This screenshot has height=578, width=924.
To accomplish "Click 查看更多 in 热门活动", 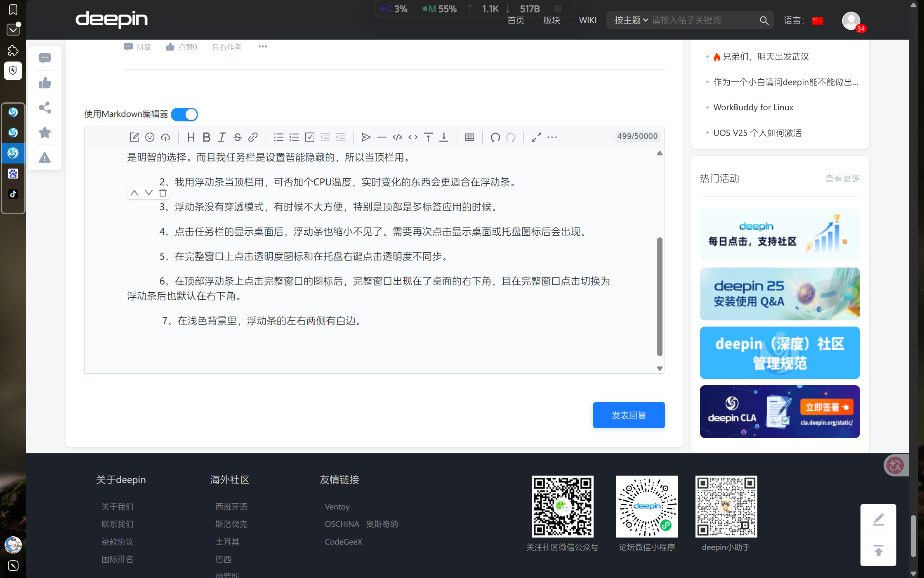I will click(x=842, y=178).
